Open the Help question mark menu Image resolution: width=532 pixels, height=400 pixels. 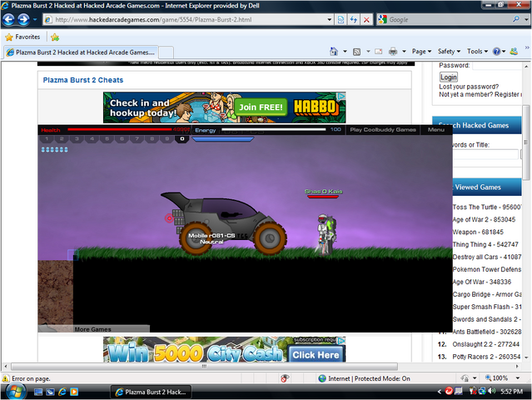(x=499, y=52)
